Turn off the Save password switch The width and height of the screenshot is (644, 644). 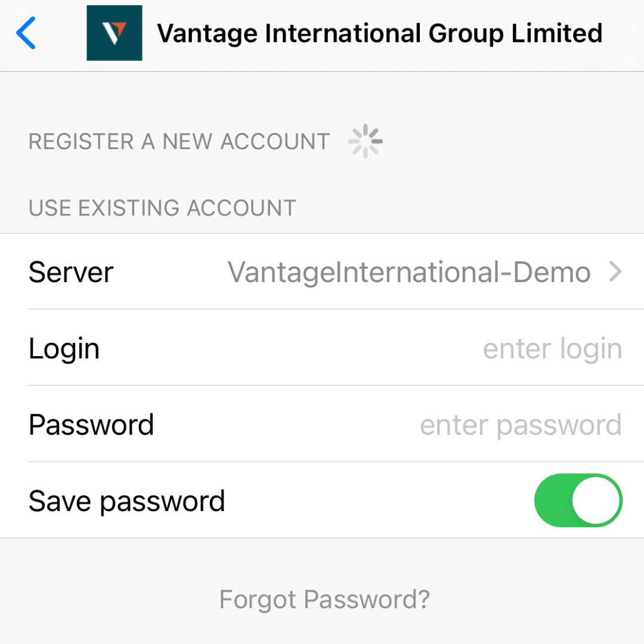[x=578, y=500]
